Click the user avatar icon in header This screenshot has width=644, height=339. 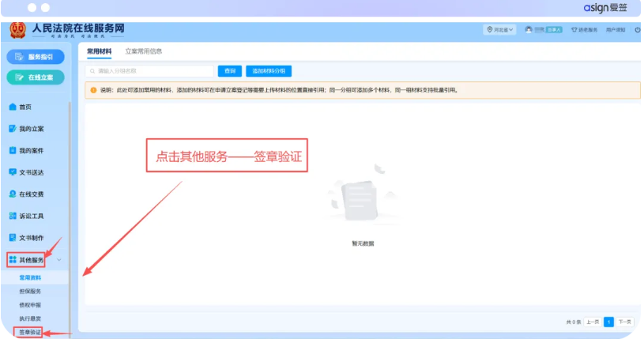tap(529, 30)
